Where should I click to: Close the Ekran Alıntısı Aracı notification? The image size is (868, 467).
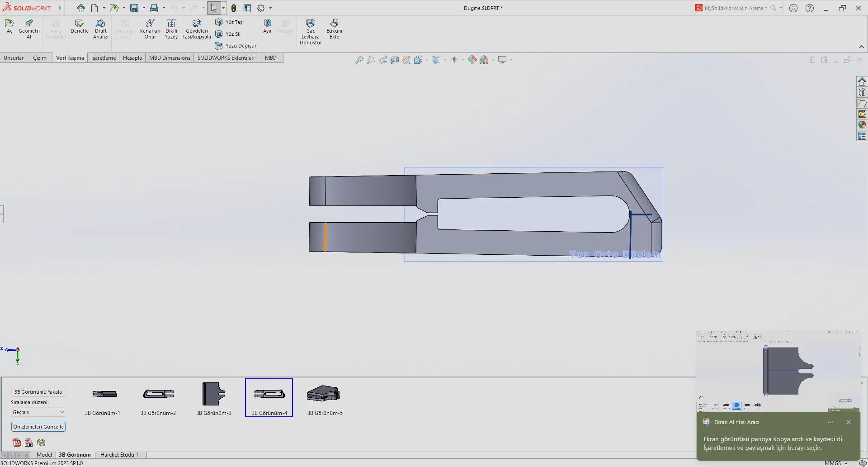849,422
